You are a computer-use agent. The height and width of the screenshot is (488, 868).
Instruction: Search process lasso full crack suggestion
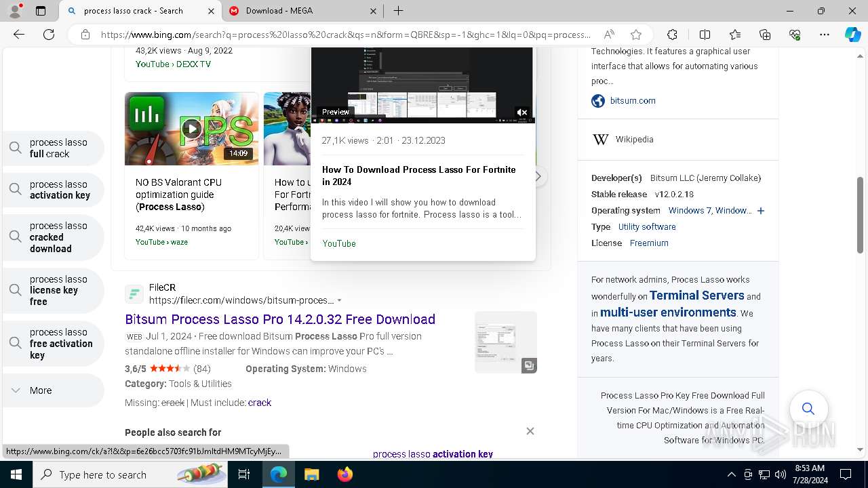click(x=54, y=148)
